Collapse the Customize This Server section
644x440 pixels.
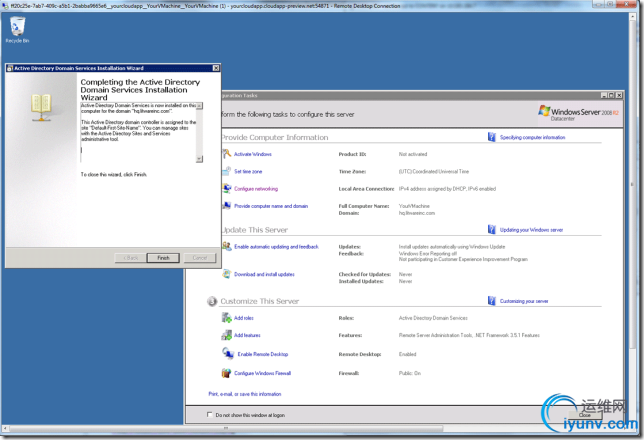click(x=212, y=301)
